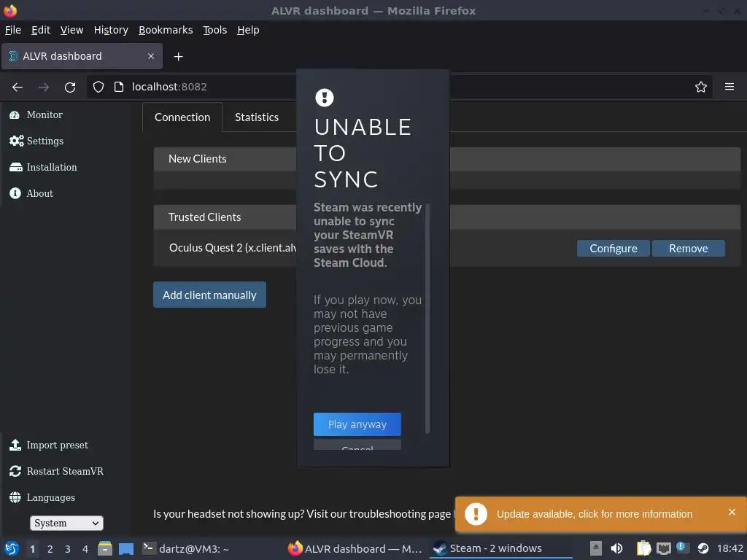Click Add client manually button

tap(209, 295)
